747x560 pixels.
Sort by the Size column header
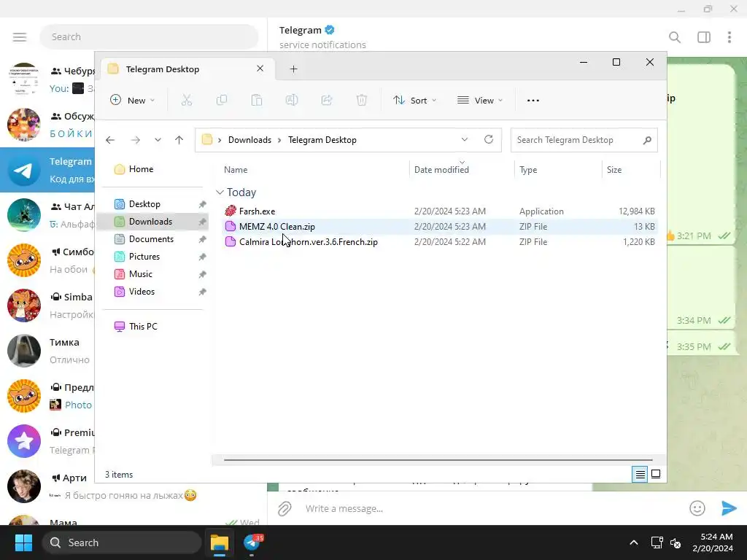pos(631,169)
